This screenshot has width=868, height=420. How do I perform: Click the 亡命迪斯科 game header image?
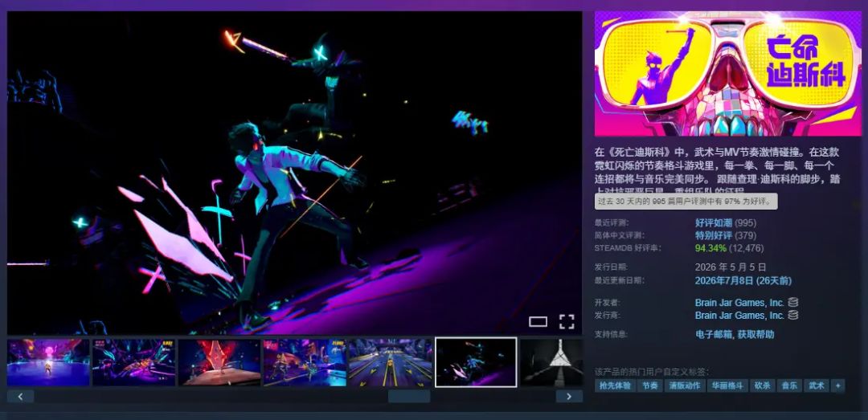click(x=728, y=74)
